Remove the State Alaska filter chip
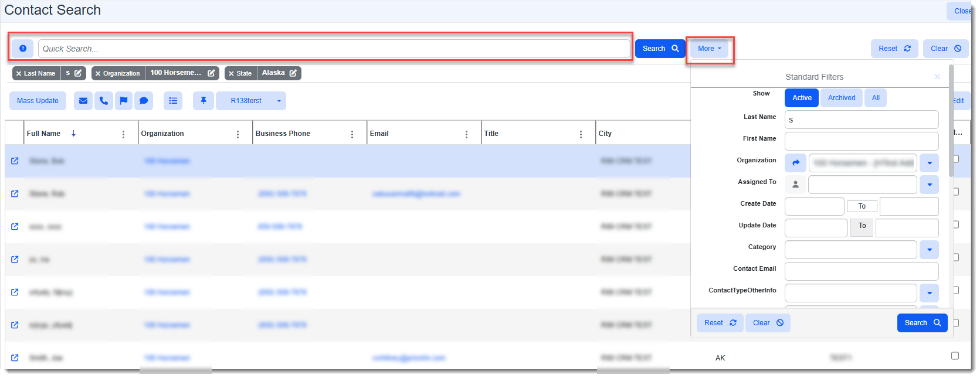The image size is (980, 378). click(232, 73)
